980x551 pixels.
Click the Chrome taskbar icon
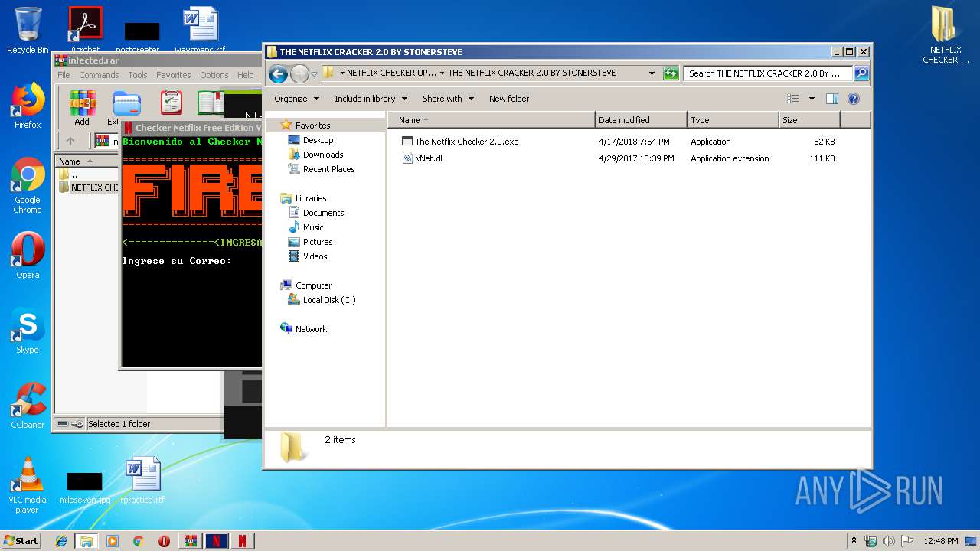[139, 541]
